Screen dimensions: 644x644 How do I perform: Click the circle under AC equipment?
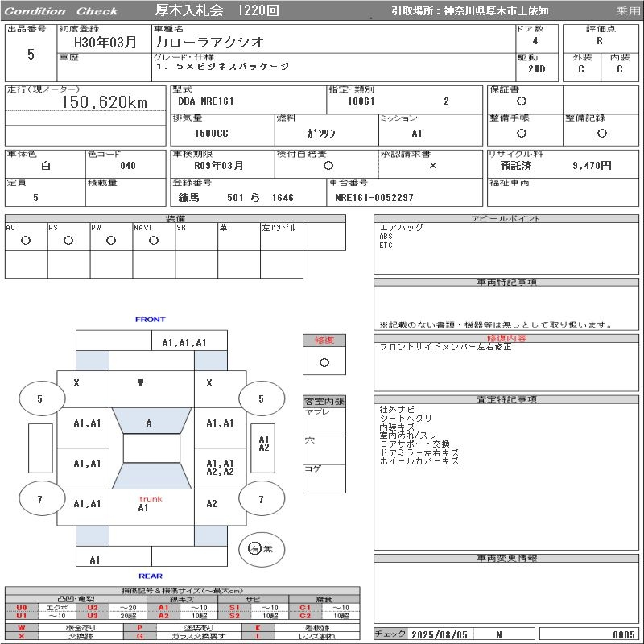tap(26, 240)
